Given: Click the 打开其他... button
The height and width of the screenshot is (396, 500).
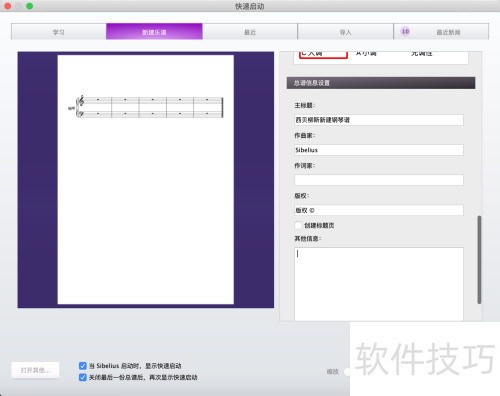Looking at the screenshot, I should pyautogui.click(x=35, y=370).
